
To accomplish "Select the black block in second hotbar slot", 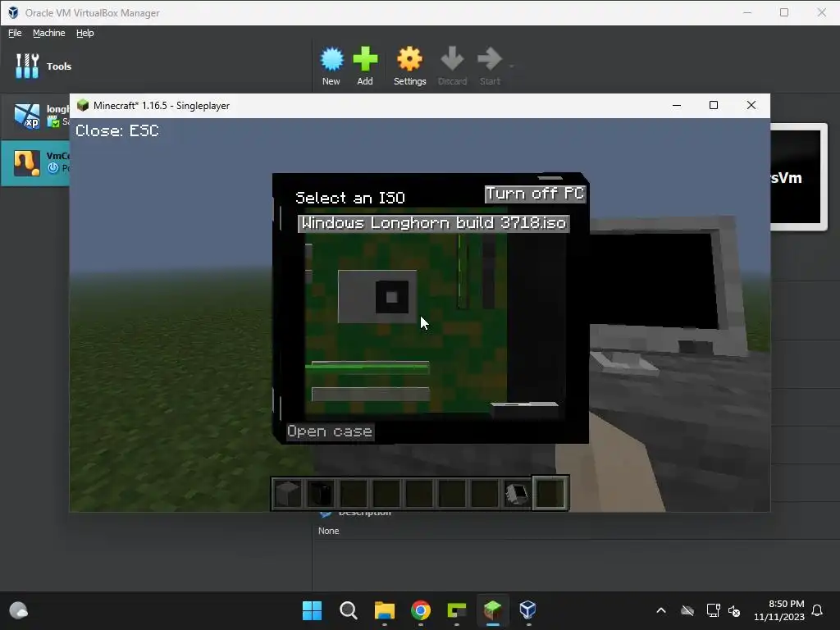I will (x=321, y=493).
